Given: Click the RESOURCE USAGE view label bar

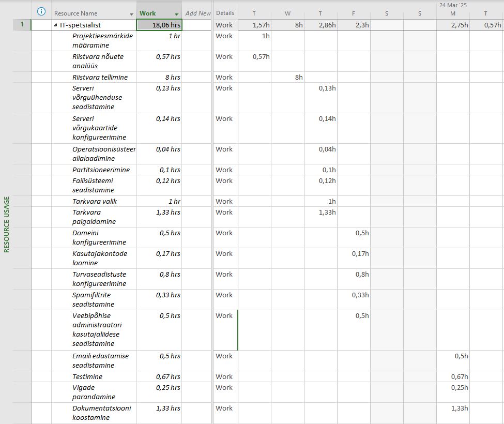Looking at the screenshot, I should [x=7, y=224].
